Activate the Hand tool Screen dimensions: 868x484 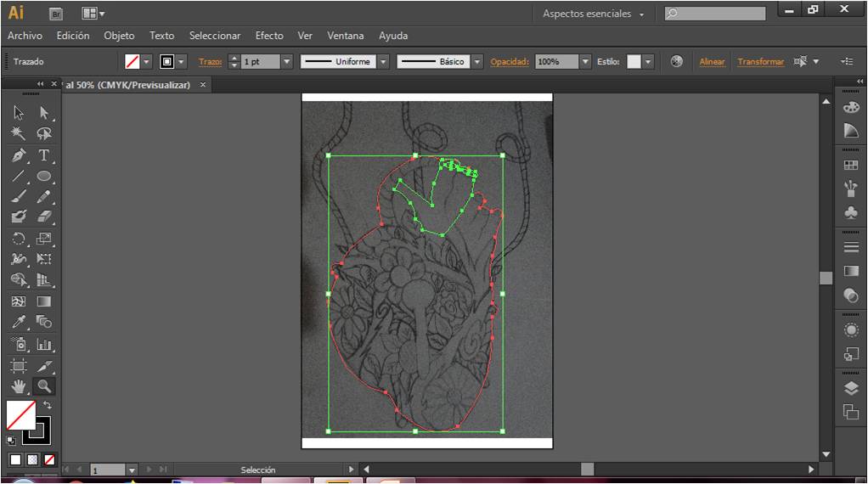(x=19, y=386)
